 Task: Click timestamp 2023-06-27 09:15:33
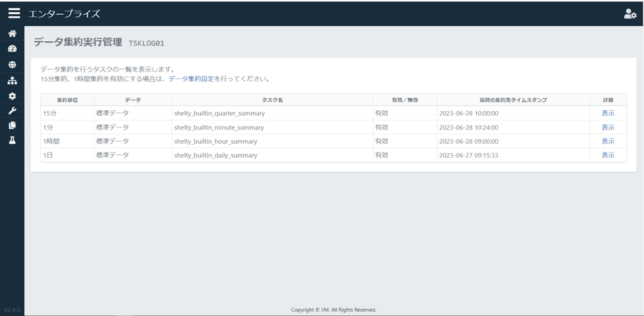(469, 155)
